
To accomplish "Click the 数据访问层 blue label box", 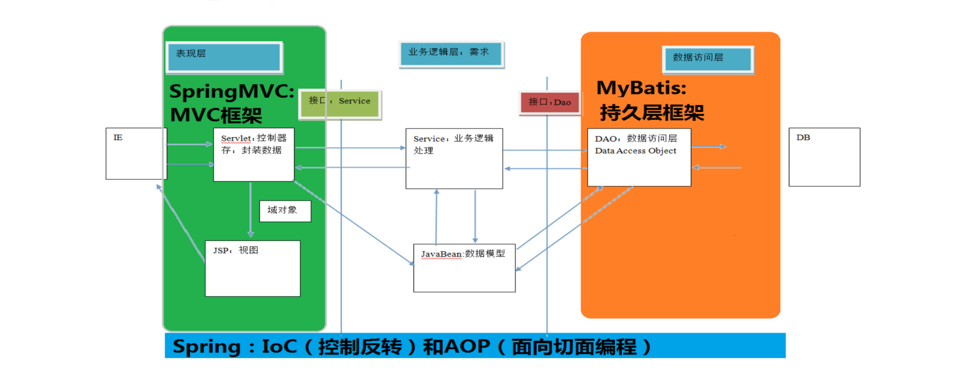I will [708, 60].
